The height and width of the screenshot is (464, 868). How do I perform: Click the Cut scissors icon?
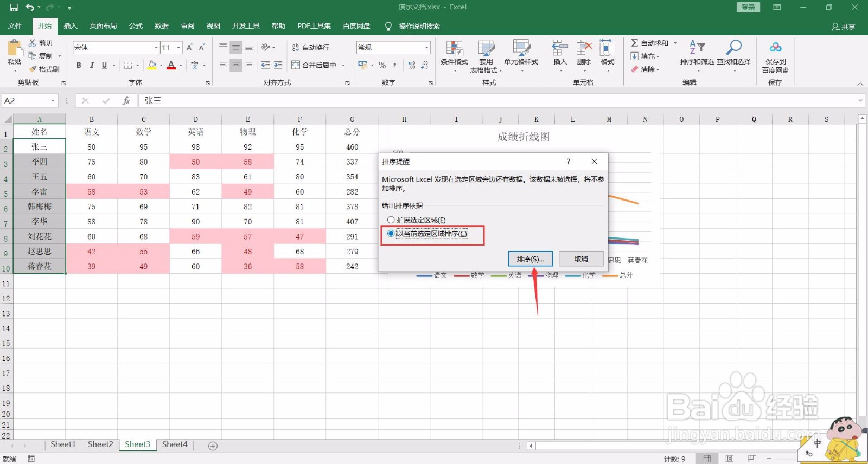33,43
